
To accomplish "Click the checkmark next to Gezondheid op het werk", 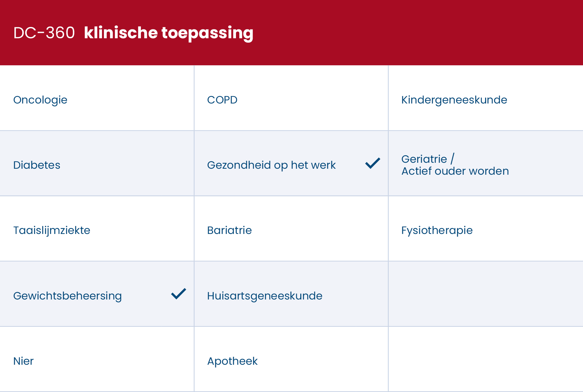I will [372, 163].
